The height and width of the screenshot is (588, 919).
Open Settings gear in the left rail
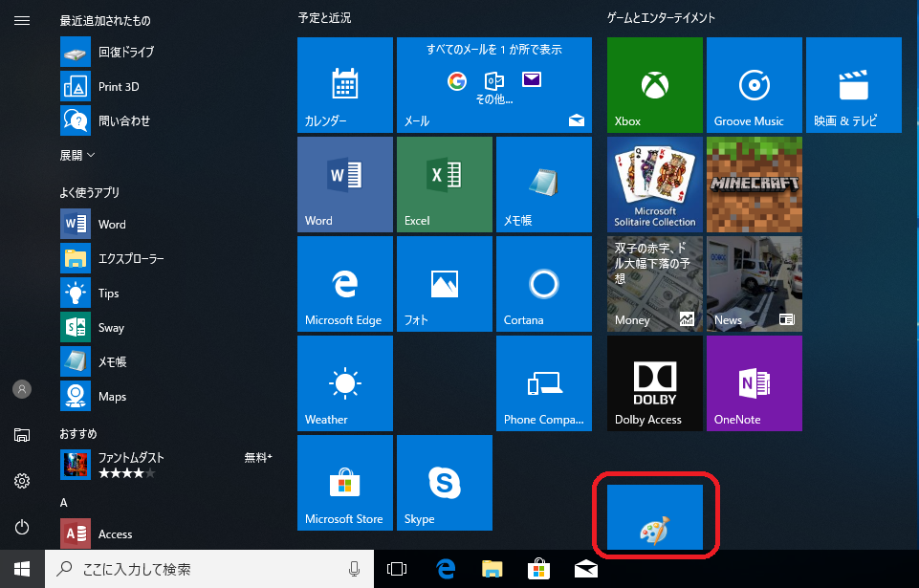tap(22, 481)
